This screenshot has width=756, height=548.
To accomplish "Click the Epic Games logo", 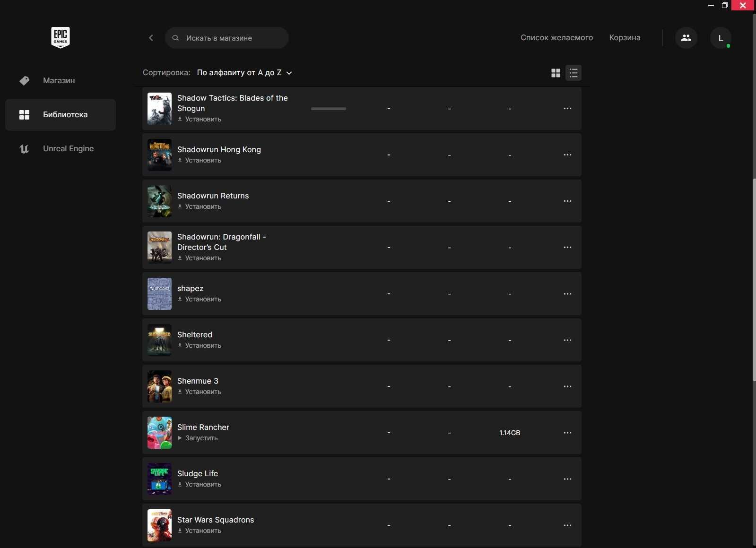I will click(x=61, y=37).
